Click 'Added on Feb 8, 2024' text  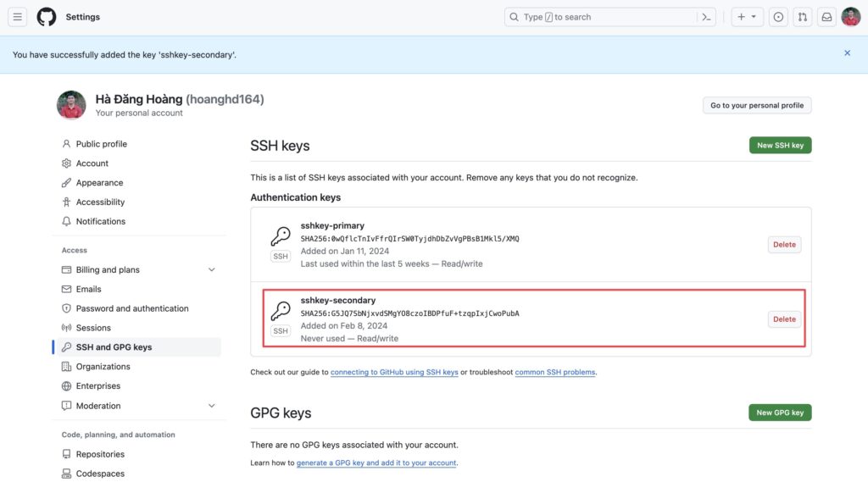pos(344,325)
